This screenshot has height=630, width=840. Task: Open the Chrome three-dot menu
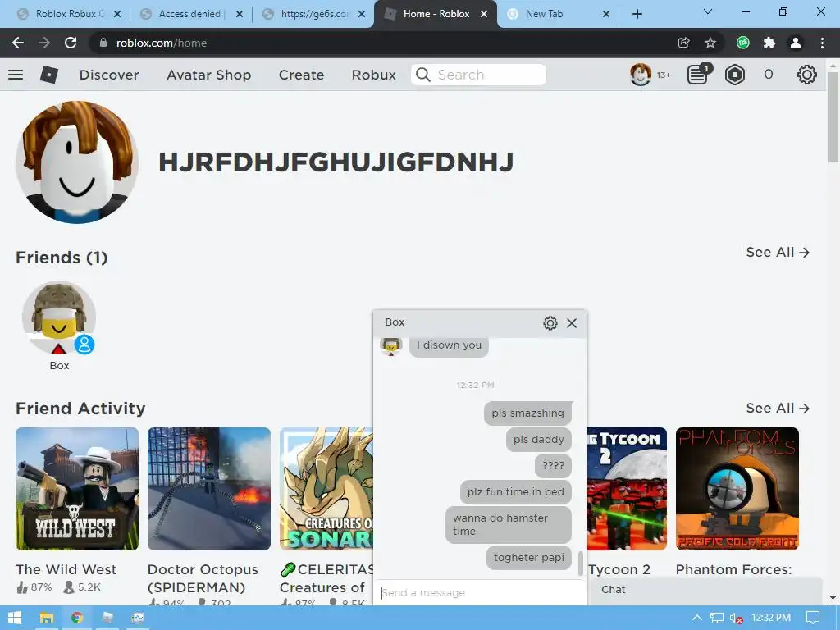(822, 43)
